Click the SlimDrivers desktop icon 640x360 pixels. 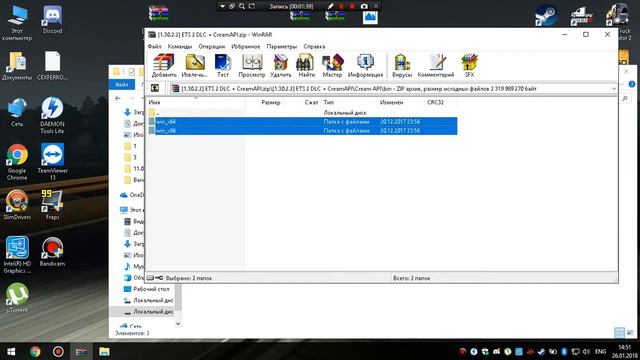click(x=17, y=205)
